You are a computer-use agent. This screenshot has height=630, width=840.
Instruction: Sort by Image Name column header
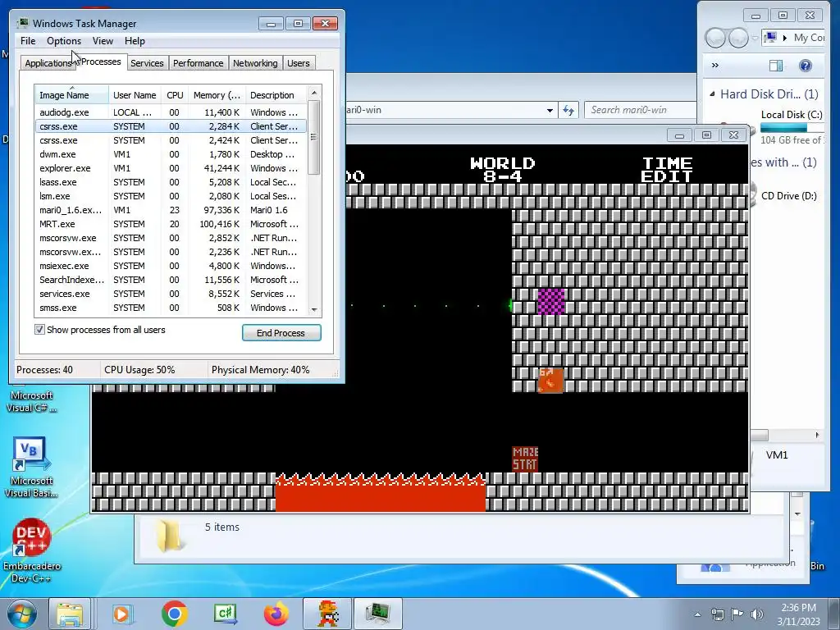(72, 95)
